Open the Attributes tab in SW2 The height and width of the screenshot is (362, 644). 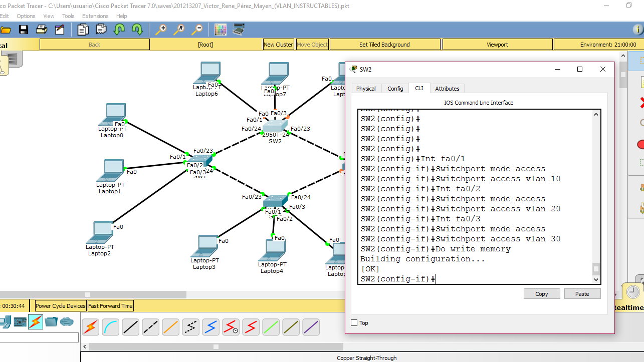pyautogui.click(x=447, y=89)
